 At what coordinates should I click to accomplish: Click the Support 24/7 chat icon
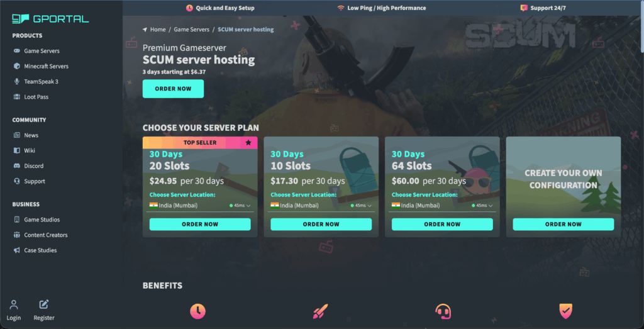(x=524, y=8)
